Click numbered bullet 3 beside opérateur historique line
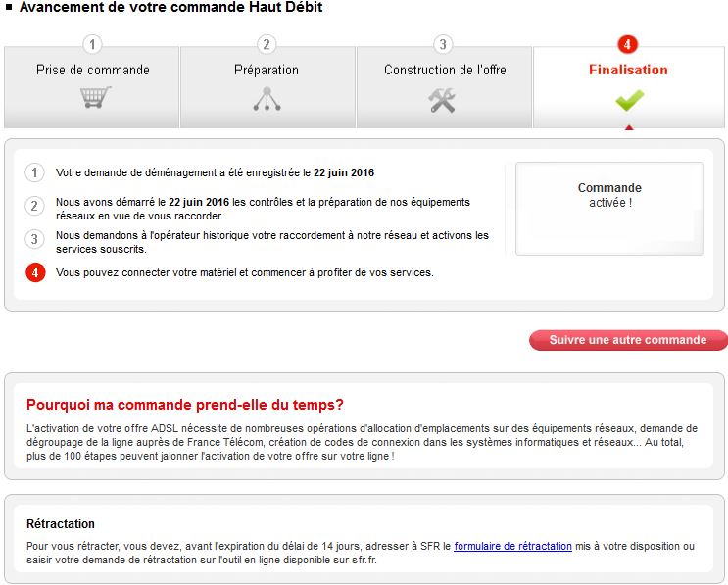The width and height of the screenshot is (728, 585). [x=35, y=239]
